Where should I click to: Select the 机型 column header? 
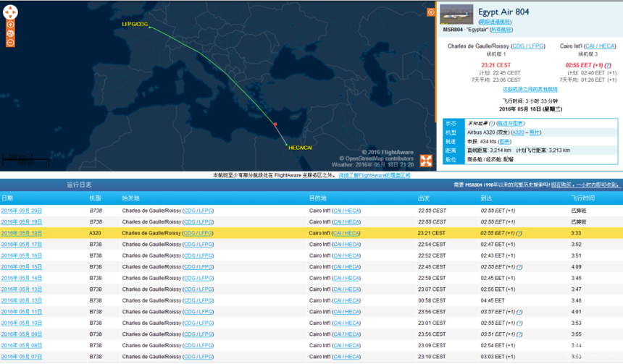[96, 198]
